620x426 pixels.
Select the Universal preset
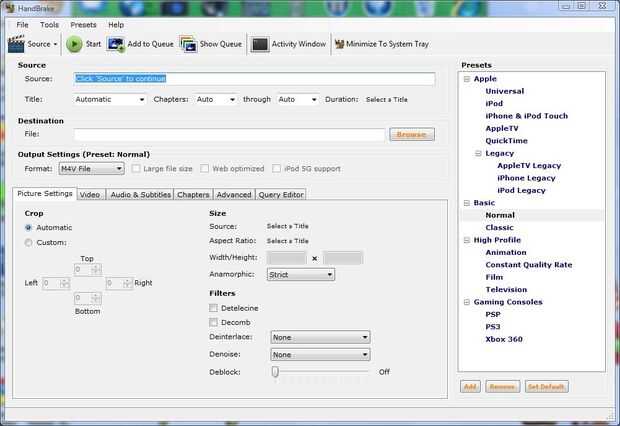click(505, 91)
